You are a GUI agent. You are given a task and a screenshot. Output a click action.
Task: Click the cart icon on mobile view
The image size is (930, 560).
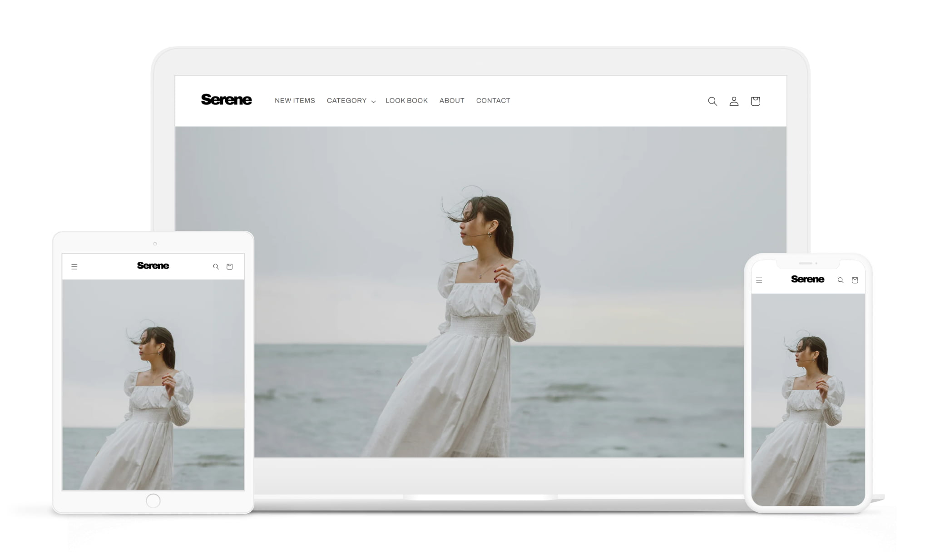click(x=855, y=280)
